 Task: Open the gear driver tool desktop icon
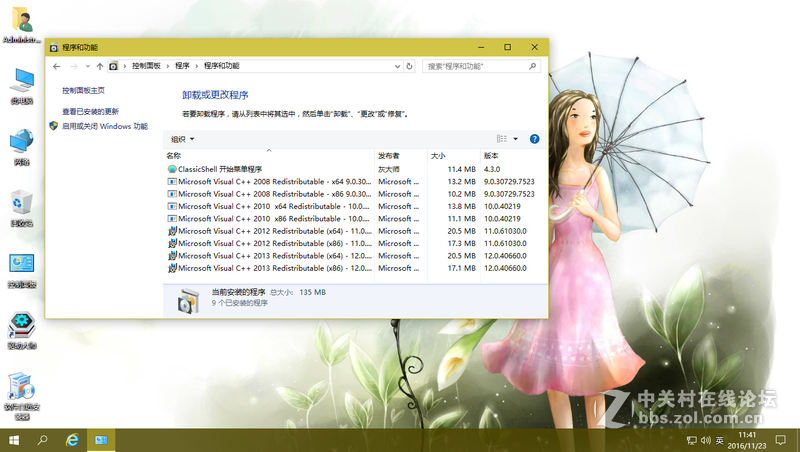[22, 331]
